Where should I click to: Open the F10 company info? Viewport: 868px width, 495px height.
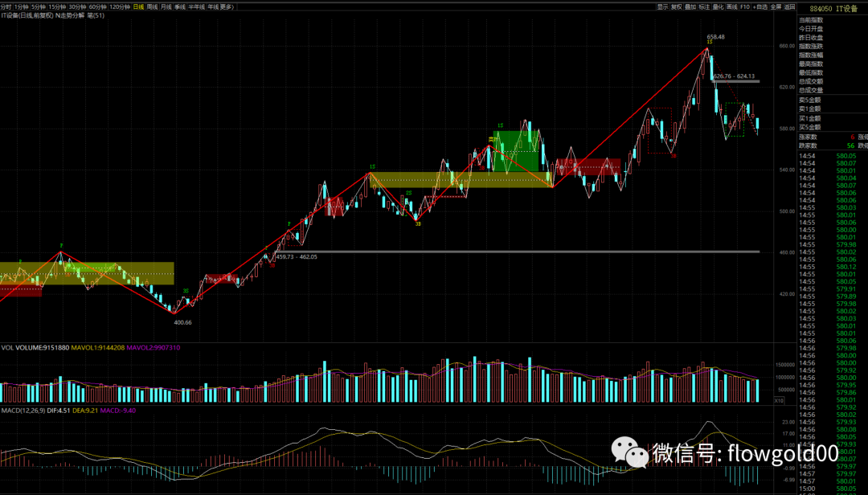pyautogui.click(x=745, y=7)
